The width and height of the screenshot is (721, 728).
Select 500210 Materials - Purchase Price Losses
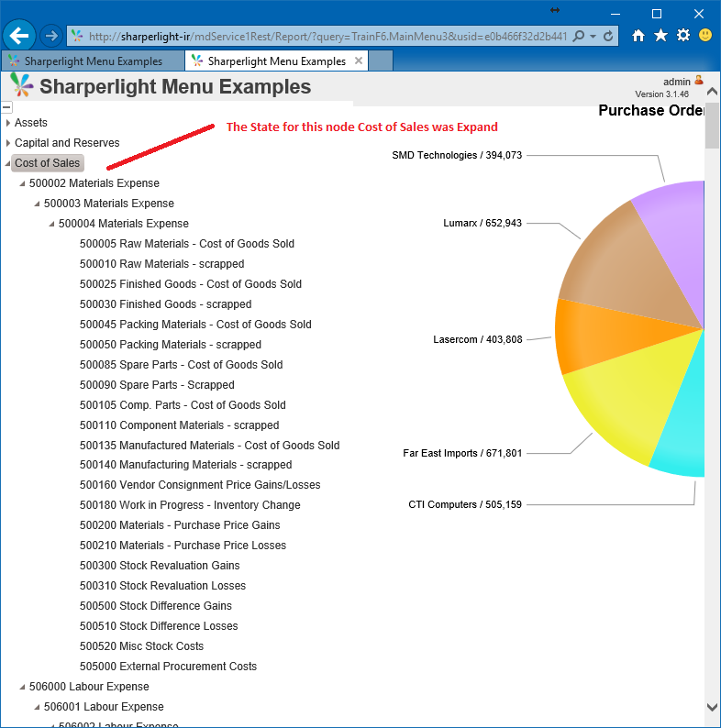(x=183, y=546)
